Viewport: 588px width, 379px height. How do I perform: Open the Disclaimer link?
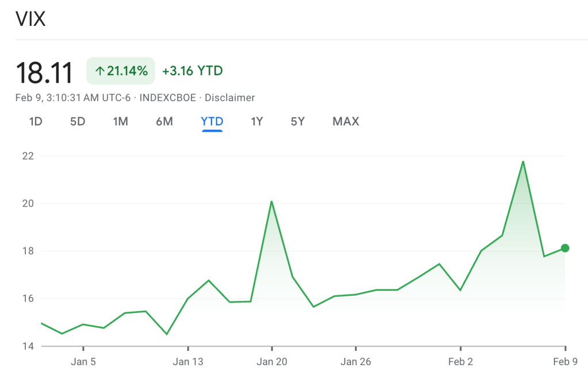(230, 98)
